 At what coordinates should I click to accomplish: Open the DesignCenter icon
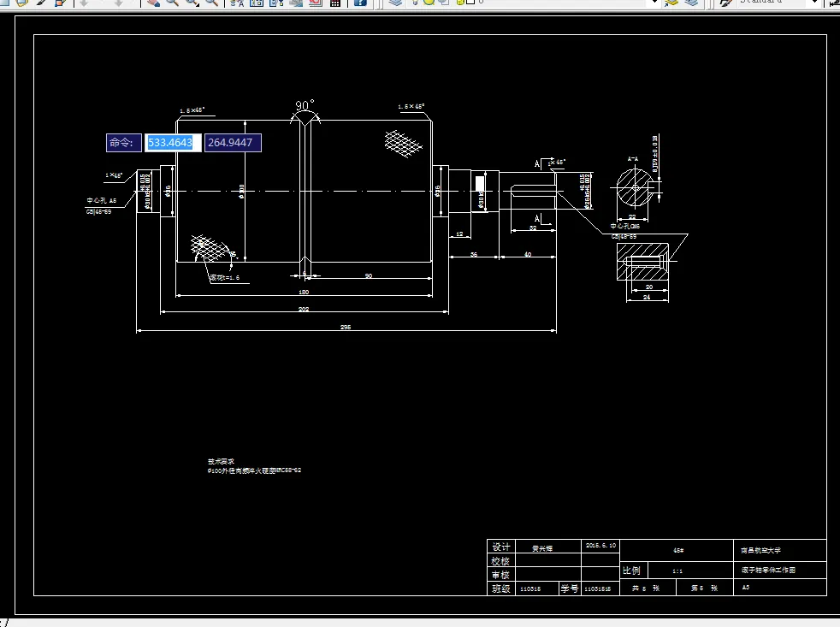[257, 3]
